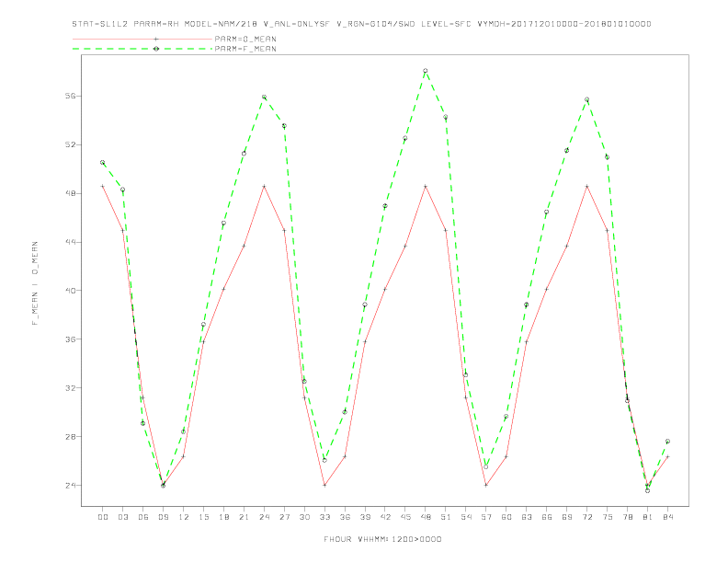Click x-axis forecast hour label 15
728x563 pixels.
[x=203, y=517]
